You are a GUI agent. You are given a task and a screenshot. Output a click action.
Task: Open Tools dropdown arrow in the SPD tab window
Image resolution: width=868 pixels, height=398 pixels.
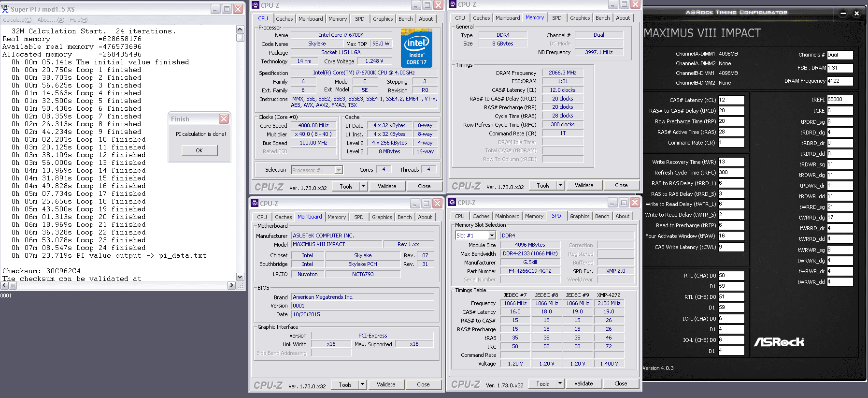tap(560, 383)
